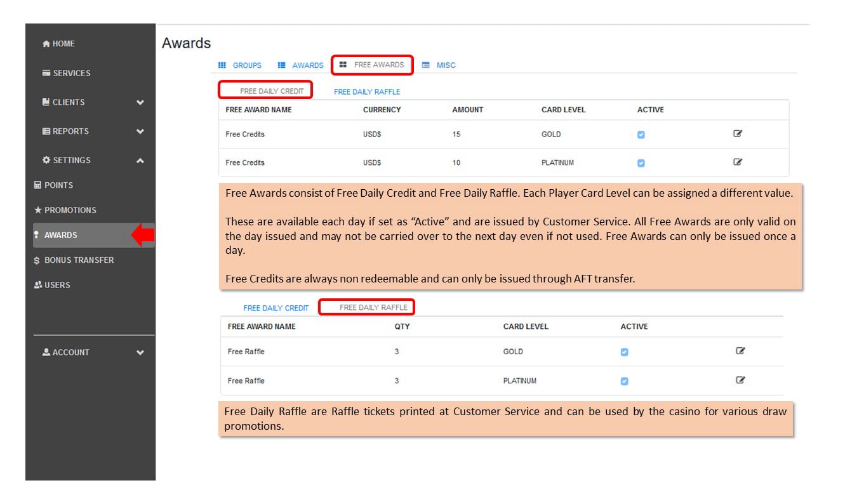Click the Awards tab list icon
864x504 pixels.
point(281,65)
